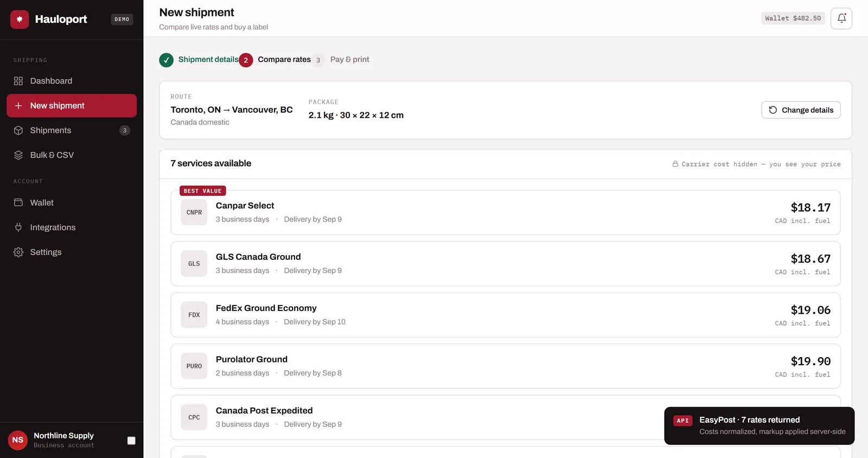The width and height of the screenshot is (868, 458).
Task: Click 2 business days text
Action: (x=242, y=373)
